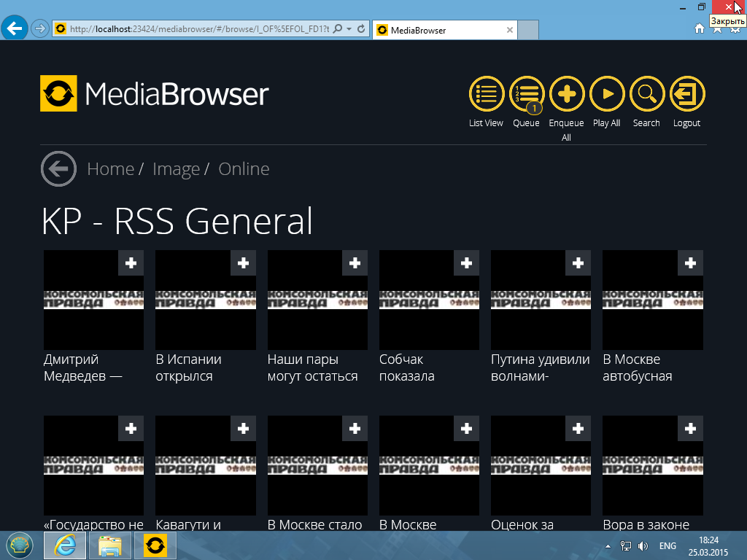Viewport: 747px width, 560px height.
Task: Click the circular back arrow beside Home
Action: [x=58, y=169]
